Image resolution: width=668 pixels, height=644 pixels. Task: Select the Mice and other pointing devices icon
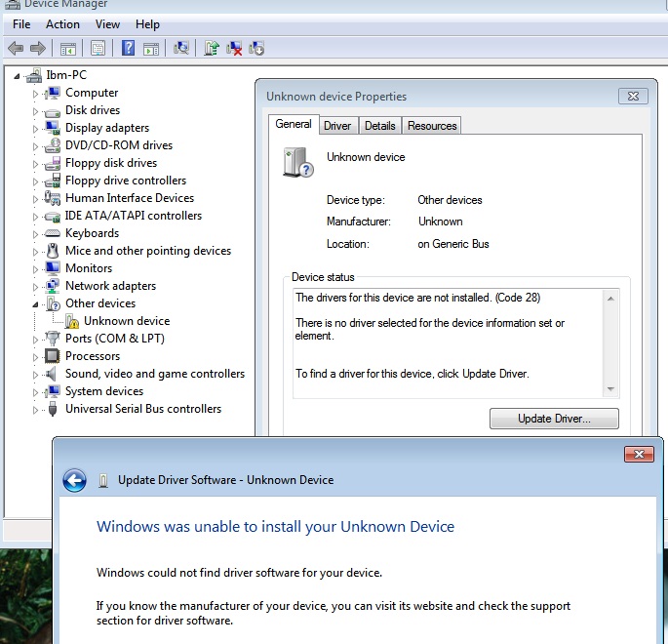pos(53,251)
